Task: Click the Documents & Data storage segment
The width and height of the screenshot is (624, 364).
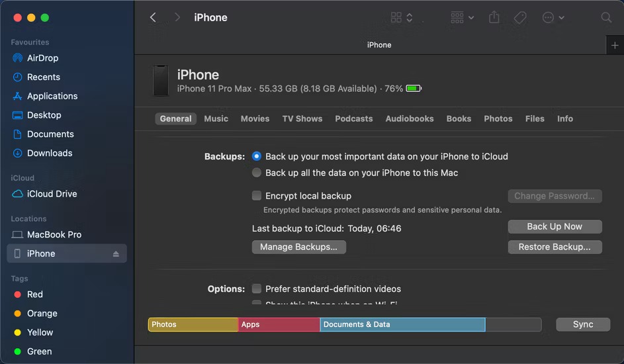Action: [x=402, y=325]
